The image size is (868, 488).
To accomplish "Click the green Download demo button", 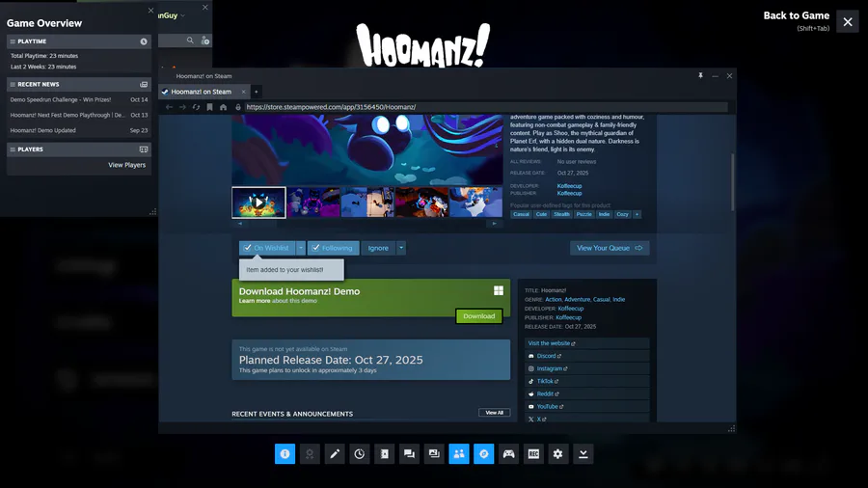I will click(478, 316).
